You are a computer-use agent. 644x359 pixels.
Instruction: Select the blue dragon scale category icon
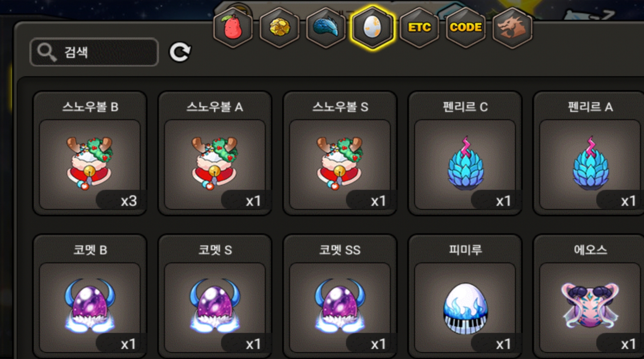tap(326, 28)
